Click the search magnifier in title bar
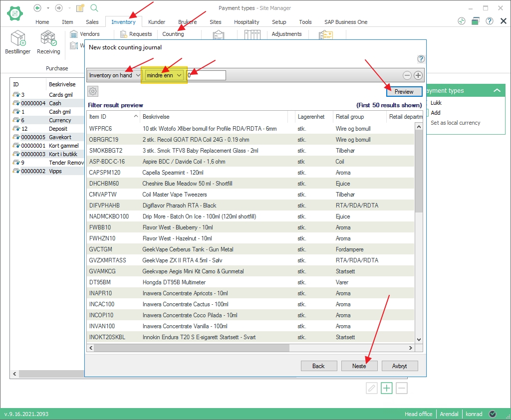This screenshot has height=420, width=511. click(94, 8)
